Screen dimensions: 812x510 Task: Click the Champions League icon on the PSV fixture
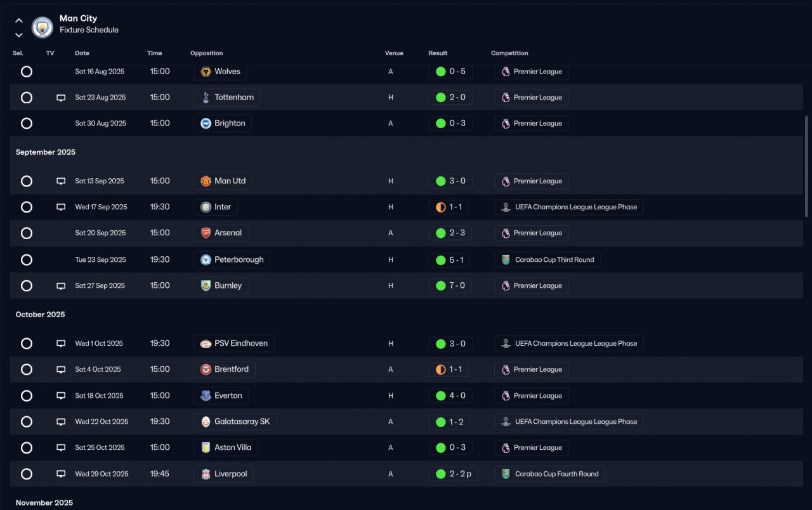pos(506,344)
